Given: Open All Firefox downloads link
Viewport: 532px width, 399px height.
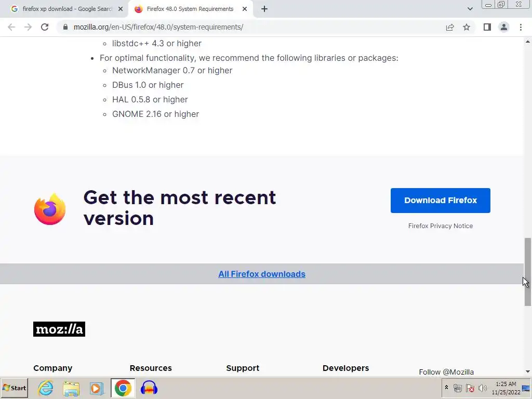Looking at the screenshot, I should (x=262, y=274).
